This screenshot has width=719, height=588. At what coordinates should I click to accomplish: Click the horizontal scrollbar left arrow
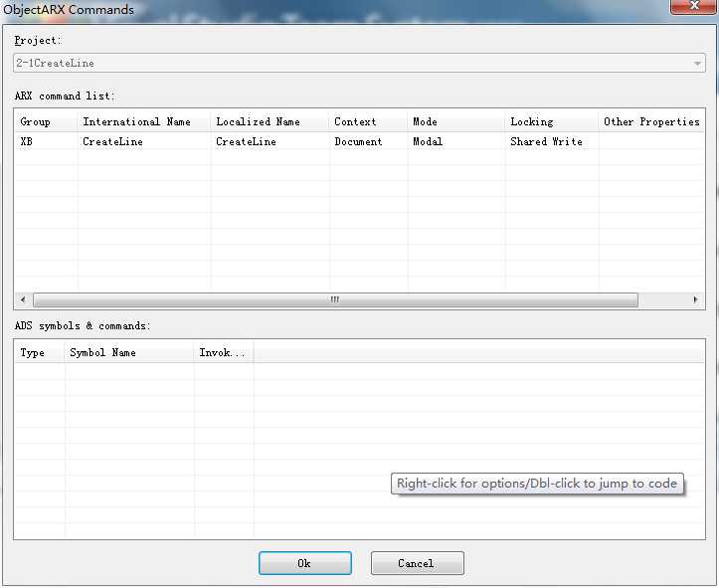pyautogui.click(x=23, y=299)
